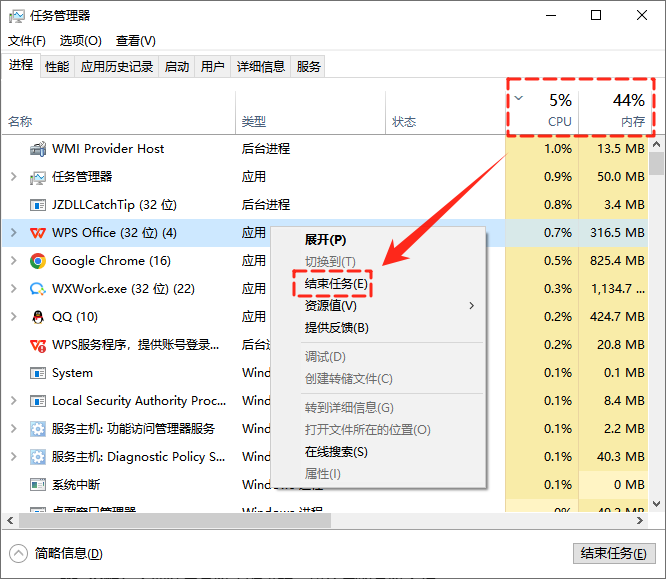Viewport: 666px width, 579px height.
Task: Expand the QQ process group
Action: [x=14, y=317]
